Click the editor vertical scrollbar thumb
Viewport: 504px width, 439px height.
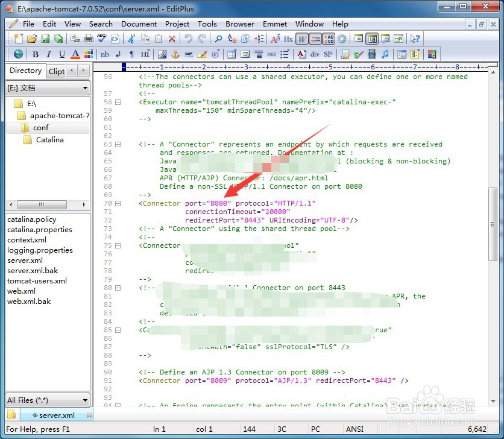tap(493, 224)
